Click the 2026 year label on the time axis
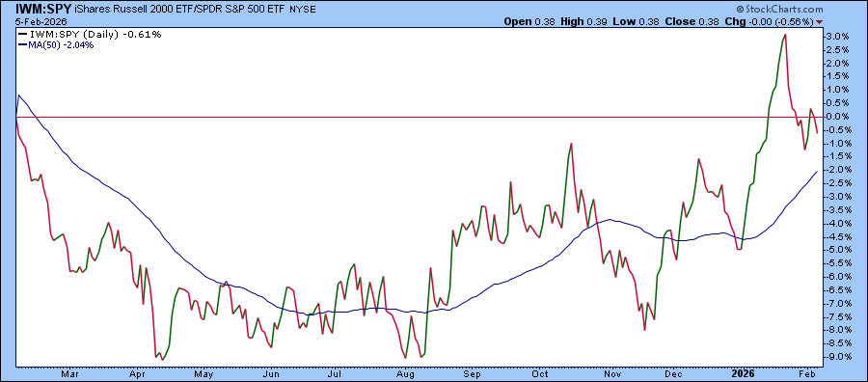The height and width of the screenshot is (382, 868). click(x=742, y=373)
